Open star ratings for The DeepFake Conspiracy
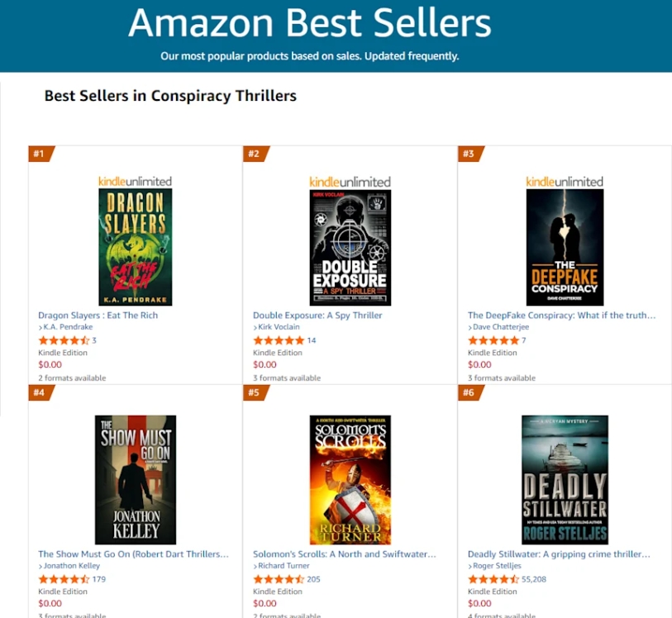Viewport: 672px width, 618px height. [x=493, y=340]
